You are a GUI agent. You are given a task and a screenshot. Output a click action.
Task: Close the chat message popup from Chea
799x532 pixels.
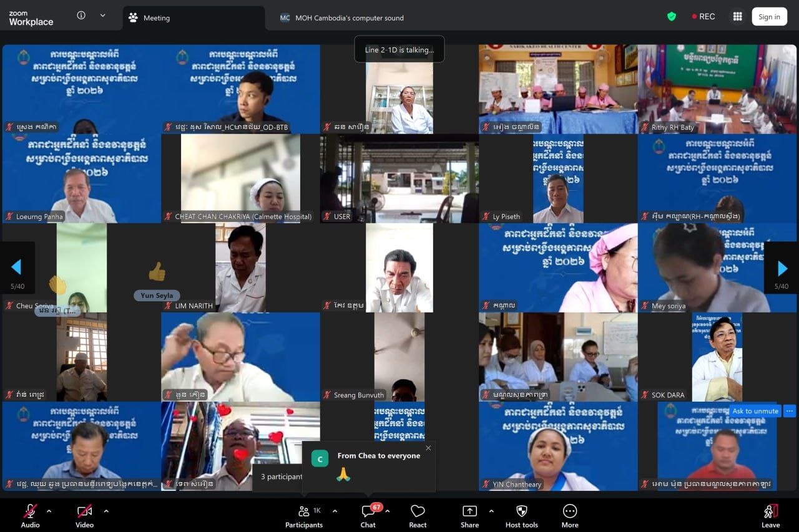[x=428, y=448]
